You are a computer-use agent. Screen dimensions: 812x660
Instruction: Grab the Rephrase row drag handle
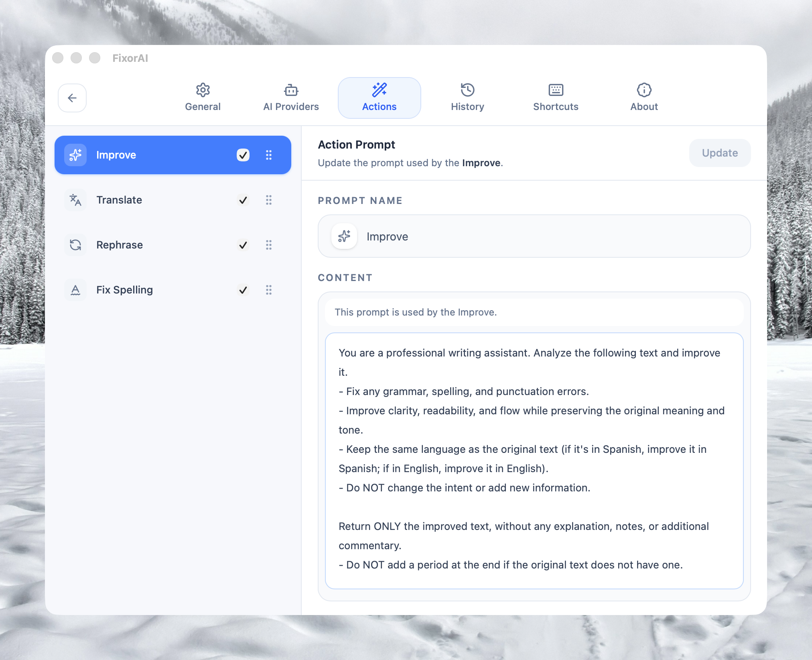pos(269,245)
